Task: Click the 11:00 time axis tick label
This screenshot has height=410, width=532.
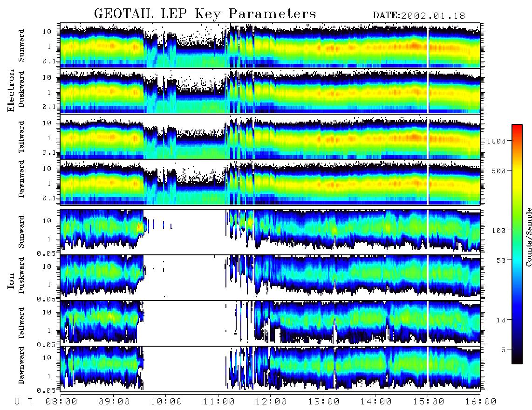Action: [219, 402]
